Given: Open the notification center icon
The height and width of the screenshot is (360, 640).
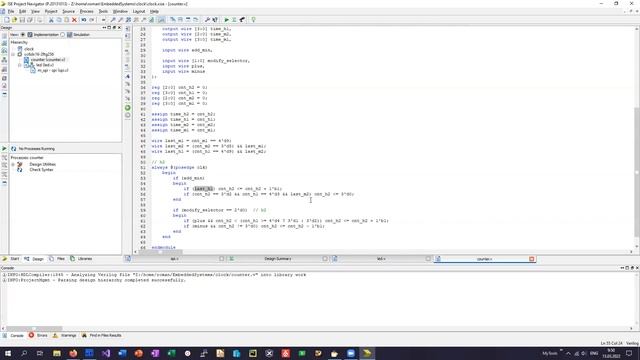Looking at the screenshot, I should (x=629, y=353).
